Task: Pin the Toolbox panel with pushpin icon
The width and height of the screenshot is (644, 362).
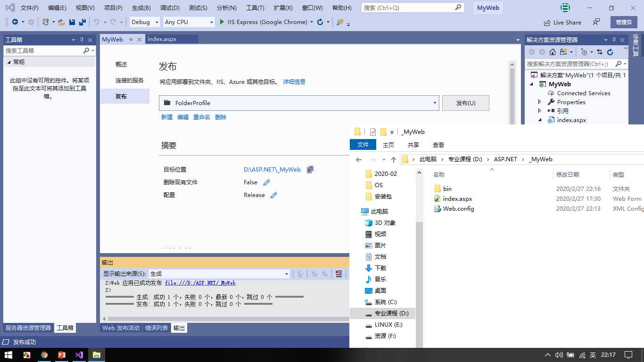Action: (x=82, y=40)
